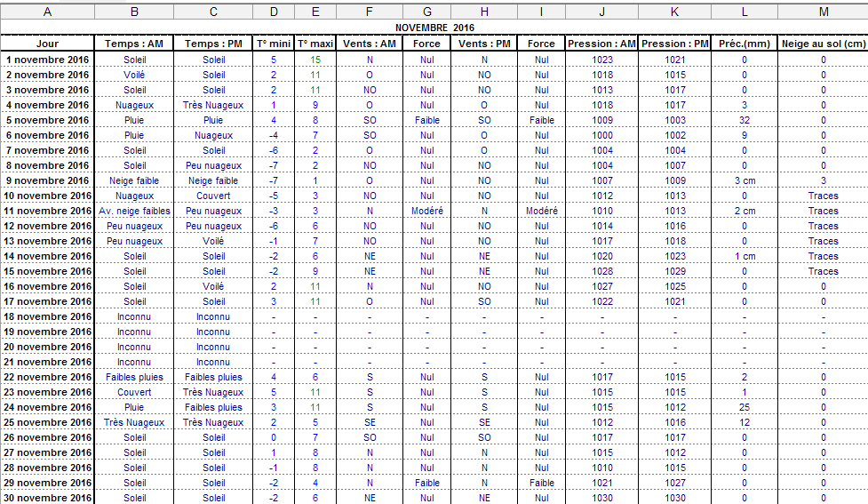Click the Temps : AM header cell
The image size is (868, 504).
click(134, 44)
